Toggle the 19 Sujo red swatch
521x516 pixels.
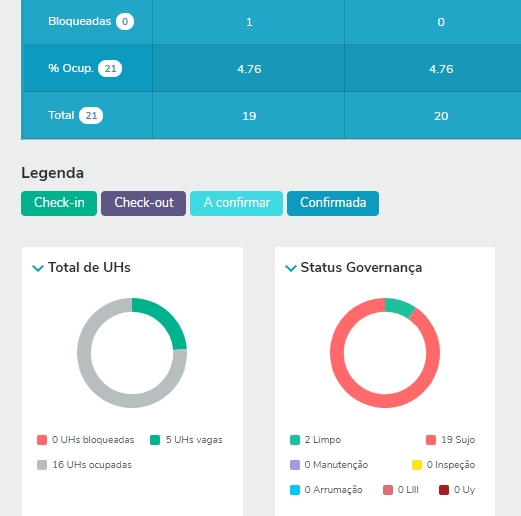coord(431,440)
